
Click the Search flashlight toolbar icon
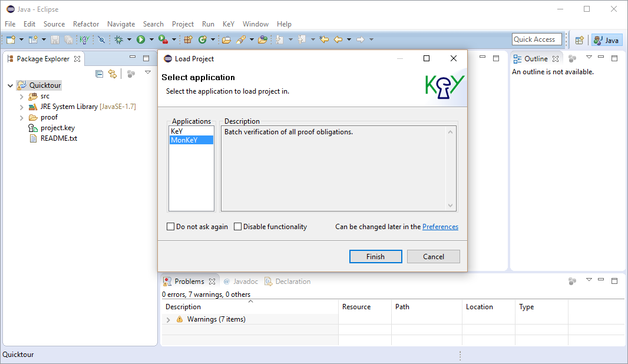point(241,39)
